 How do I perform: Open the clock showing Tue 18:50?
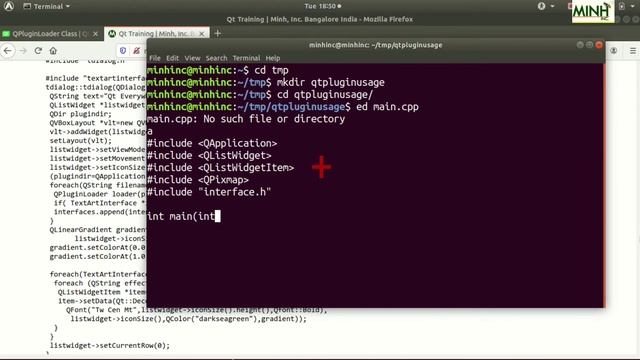pyautogui.click(x=322, y=6)
